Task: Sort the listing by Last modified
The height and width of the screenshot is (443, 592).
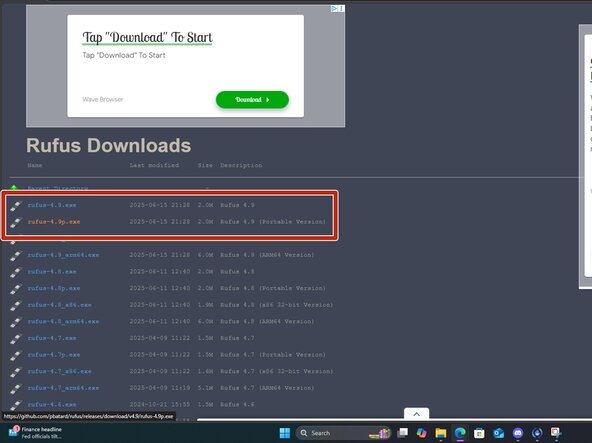Action: (154, 165)
